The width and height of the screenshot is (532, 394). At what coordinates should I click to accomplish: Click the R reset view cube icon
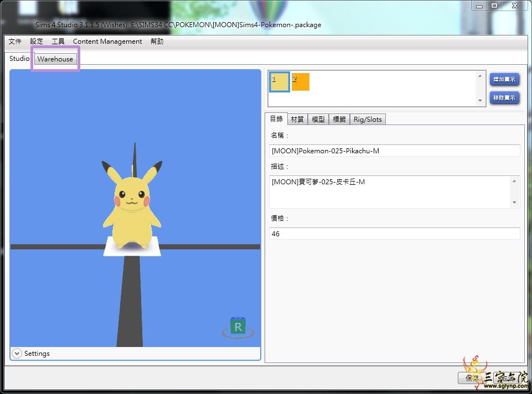[x=238, y=327]
